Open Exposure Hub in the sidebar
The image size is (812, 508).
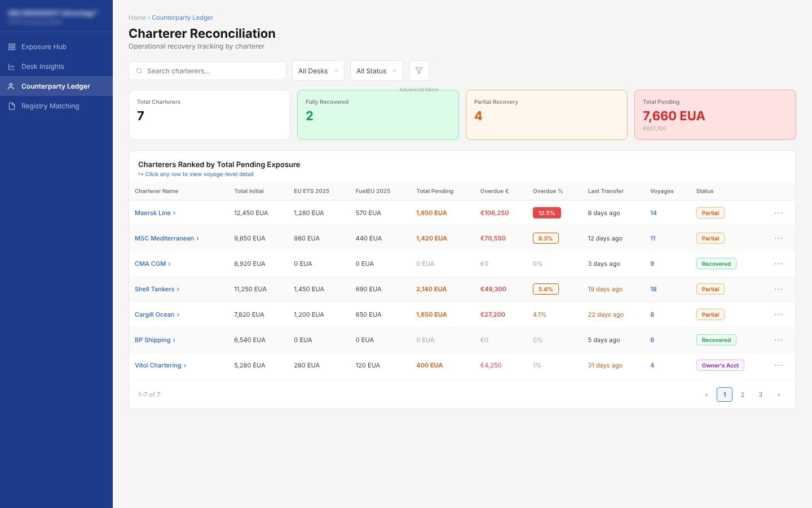pos(56,47)
